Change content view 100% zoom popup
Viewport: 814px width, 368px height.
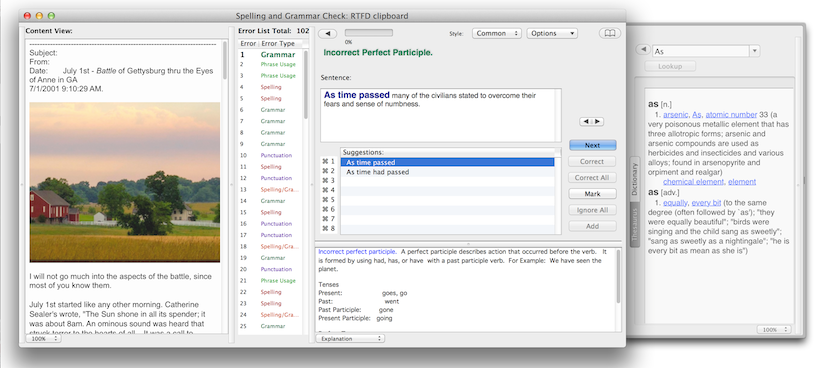tap(43, 338)
